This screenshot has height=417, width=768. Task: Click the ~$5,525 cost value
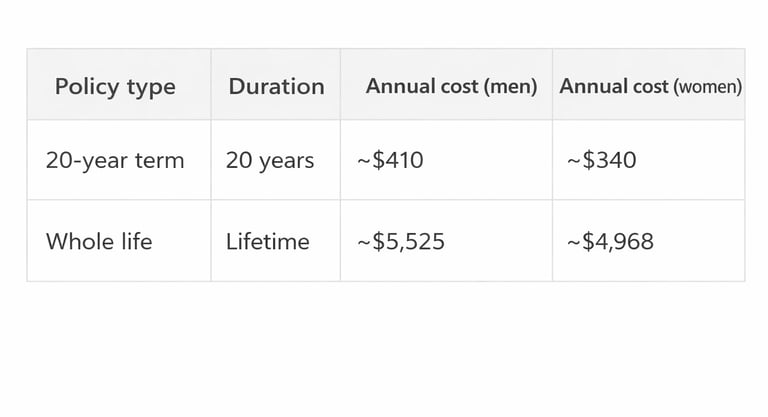pos(401,241)
